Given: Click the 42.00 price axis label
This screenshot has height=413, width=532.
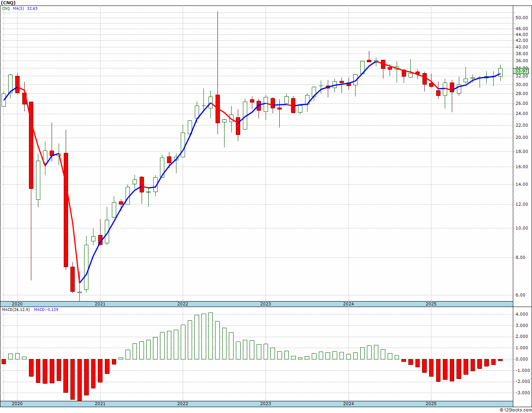Looking at the screenshot, I should tap(521, 40).
